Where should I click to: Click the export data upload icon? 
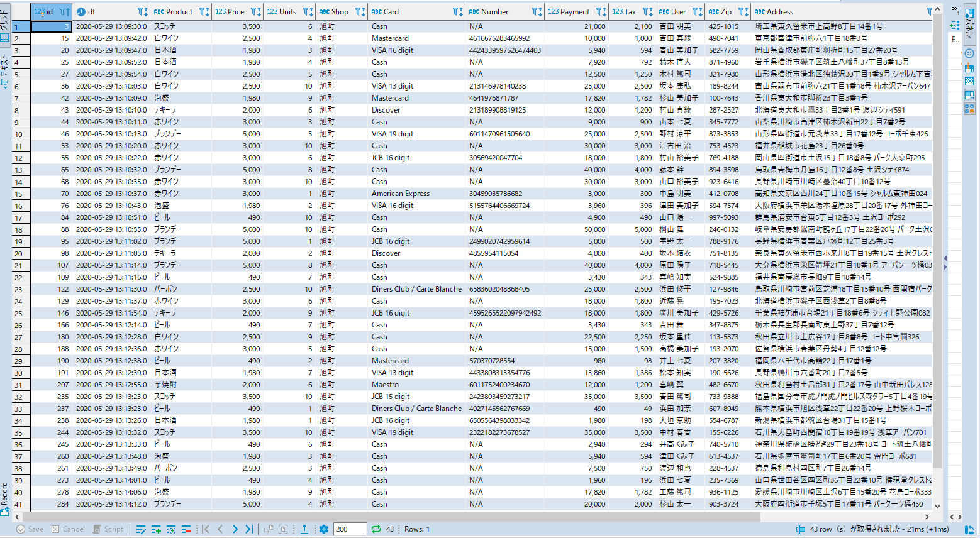pyautogui.click(x=304, y=529)
